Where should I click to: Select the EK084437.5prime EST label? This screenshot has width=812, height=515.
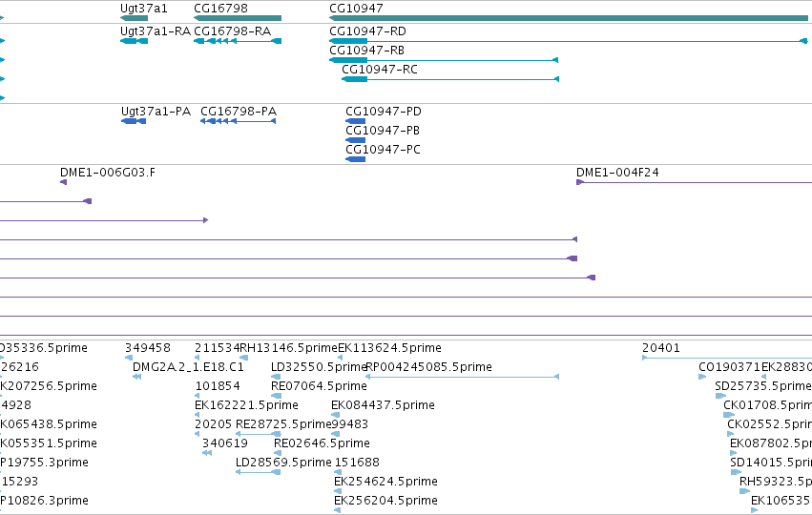[384, 405]
